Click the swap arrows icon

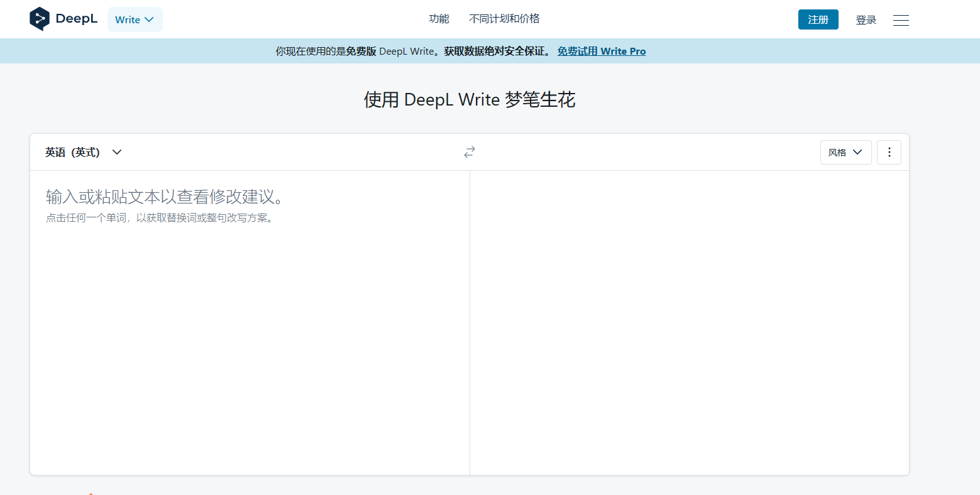(470, 152)
